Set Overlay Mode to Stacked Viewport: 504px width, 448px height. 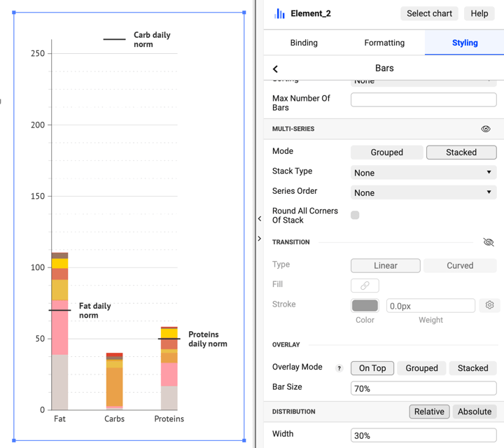[472, 368]
